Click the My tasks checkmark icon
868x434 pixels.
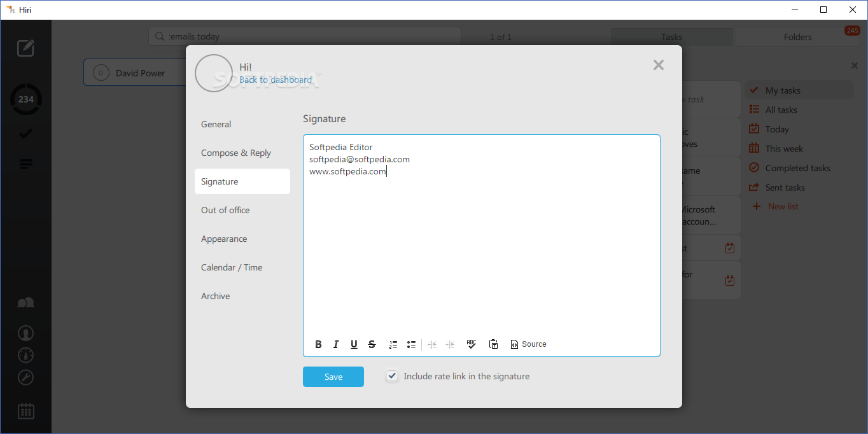(754, 90)
